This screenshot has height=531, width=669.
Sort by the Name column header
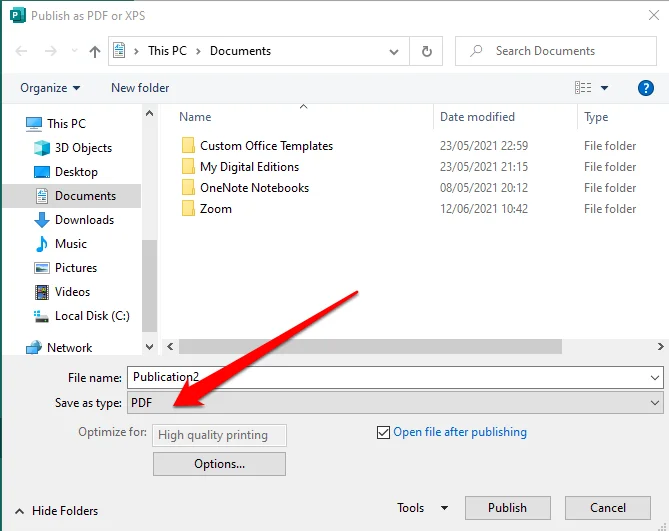pos(195,117)
